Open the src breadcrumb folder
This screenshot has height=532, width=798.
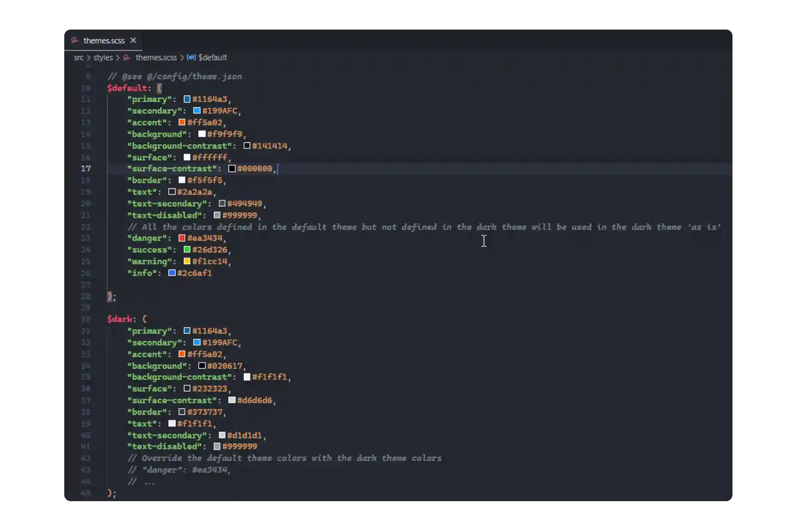click(78, 57)
